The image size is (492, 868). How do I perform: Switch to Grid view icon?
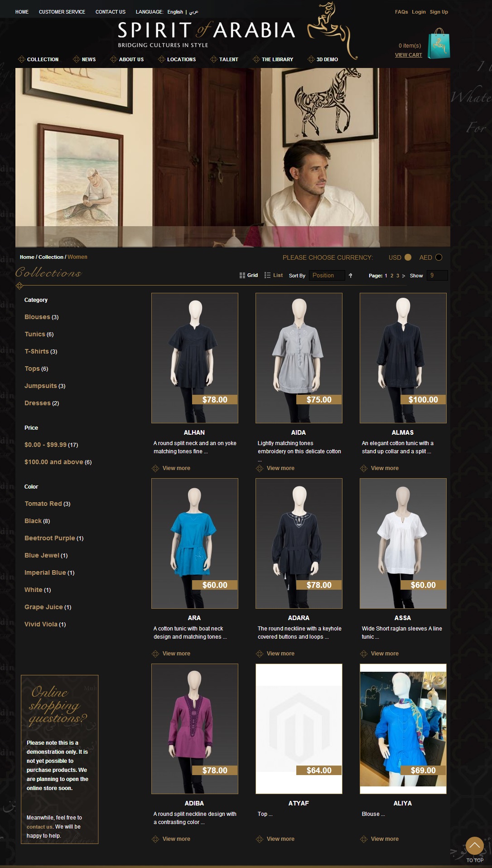tap(242, 276)
